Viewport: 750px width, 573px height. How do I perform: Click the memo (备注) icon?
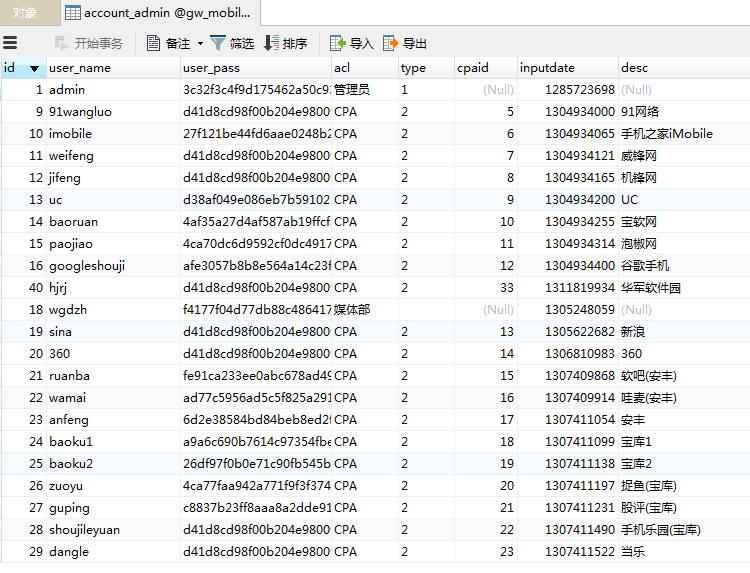pyautogui.click(x=153, y=43)
